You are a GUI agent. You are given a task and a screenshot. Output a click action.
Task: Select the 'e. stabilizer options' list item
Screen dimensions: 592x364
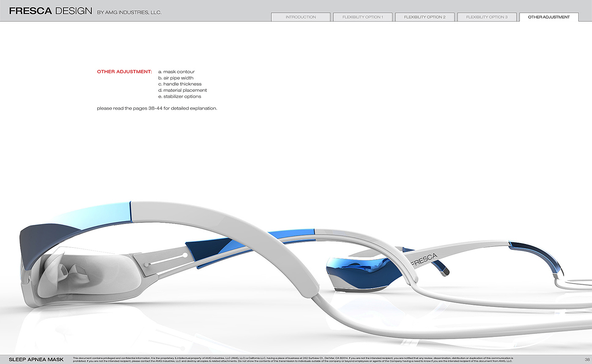click(x=180, y=96)
